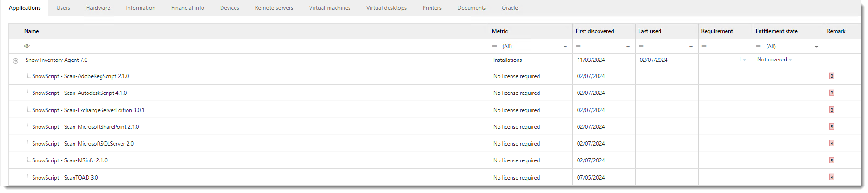Open the Entitlement state filter dropdown
868x193 pixels.
click(816, 47)
